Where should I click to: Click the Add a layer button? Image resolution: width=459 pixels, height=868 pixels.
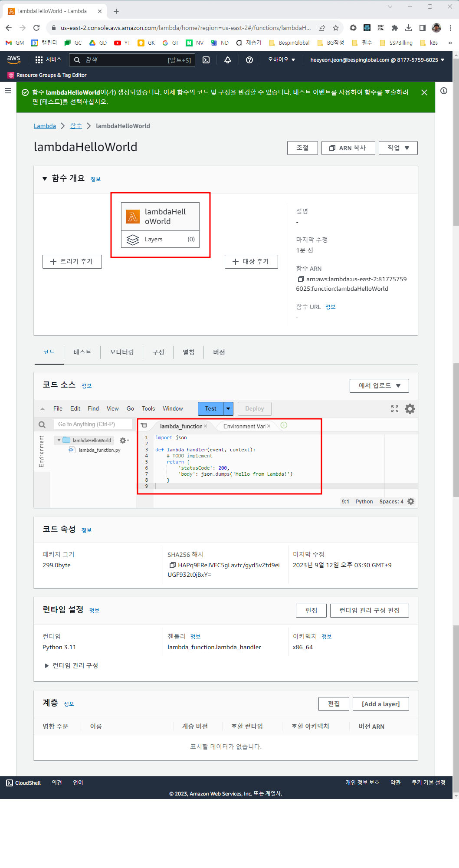point(381,704)
